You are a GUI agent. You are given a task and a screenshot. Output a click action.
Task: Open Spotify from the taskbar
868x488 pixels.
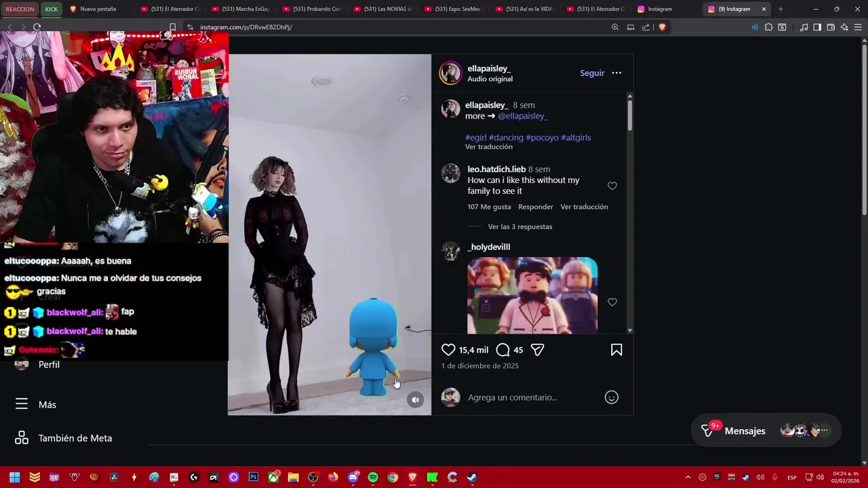click(372, 477)
